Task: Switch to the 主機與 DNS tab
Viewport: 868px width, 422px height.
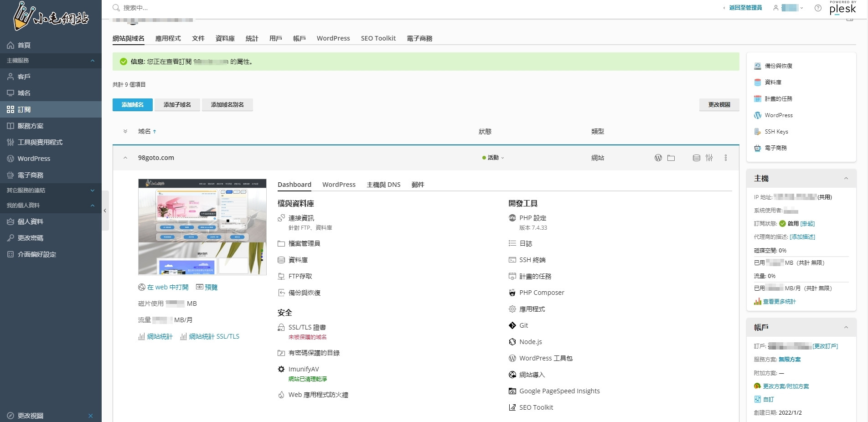Action: [x=383, y=185]
